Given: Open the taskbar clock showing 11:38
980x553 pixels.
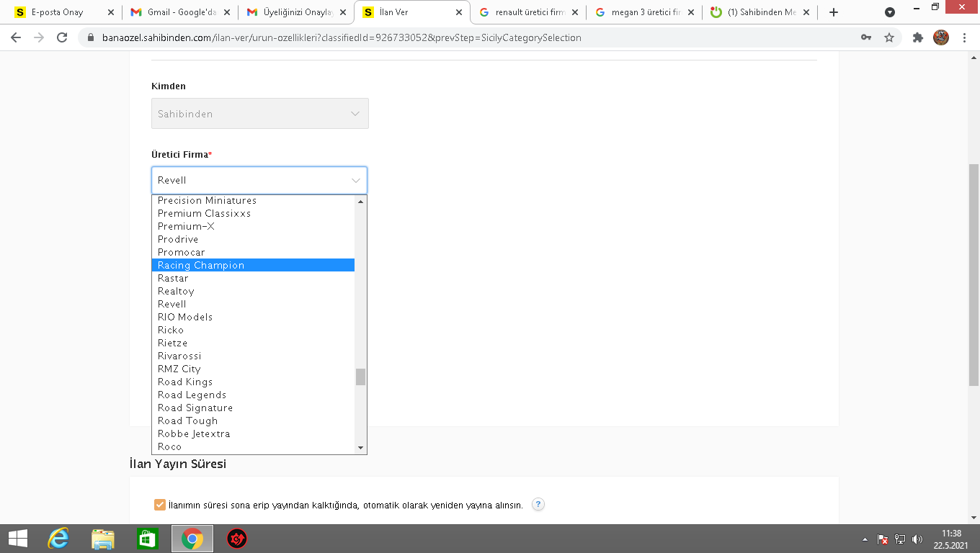Looking at the screenshot, I should coord(951,539).
